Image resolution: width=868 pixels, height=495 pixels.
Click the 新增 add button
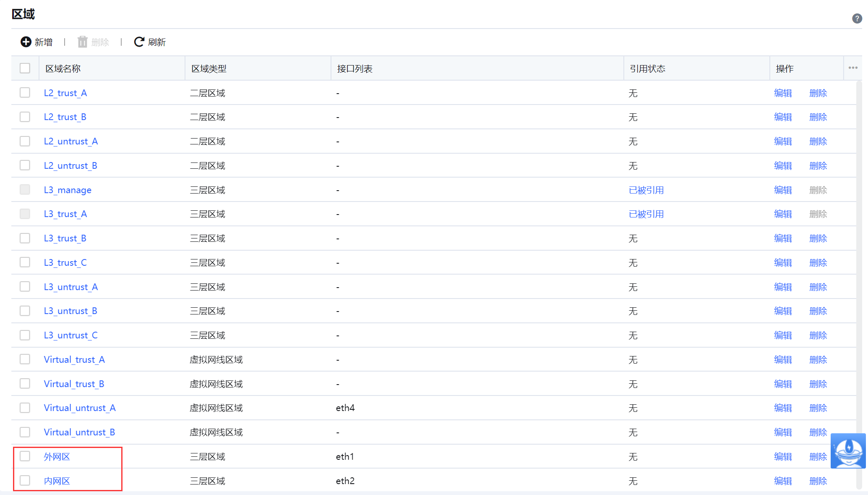36,42
